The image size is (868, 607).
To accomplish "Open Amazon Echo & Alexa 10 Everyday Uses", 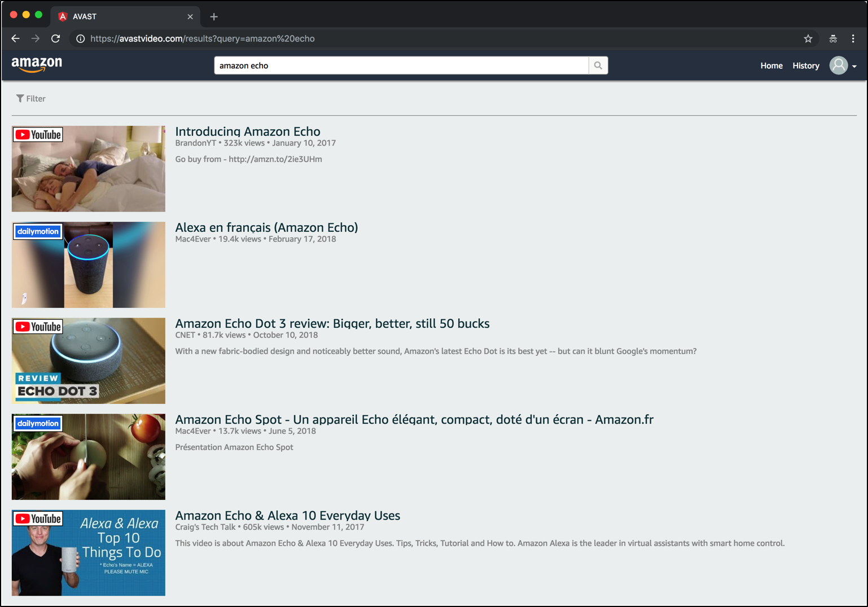I will pyautogui.click(x=287, y=515).
